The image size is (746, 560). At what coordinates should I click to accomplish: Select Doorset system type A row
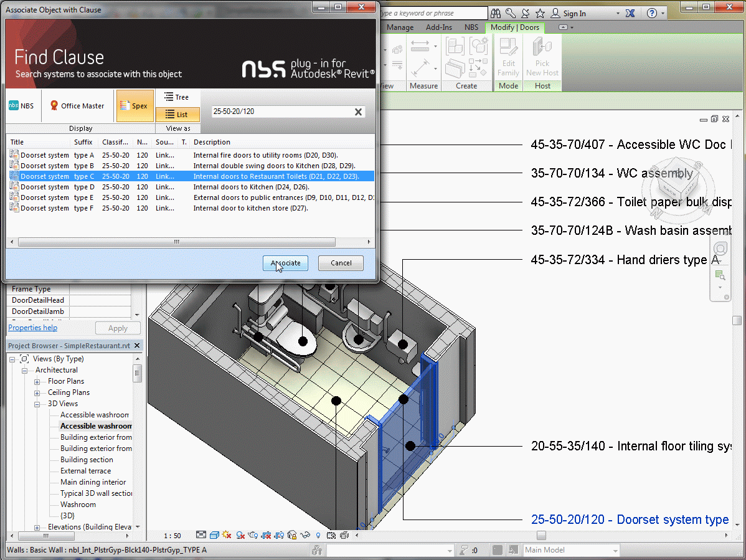191,155
